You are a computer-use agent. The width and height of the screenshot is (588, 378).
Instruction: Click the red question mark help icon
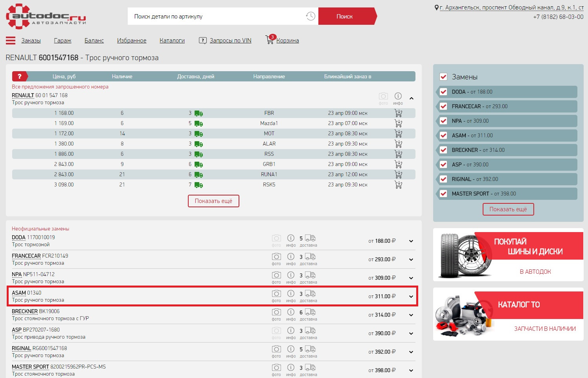[19, 76]
